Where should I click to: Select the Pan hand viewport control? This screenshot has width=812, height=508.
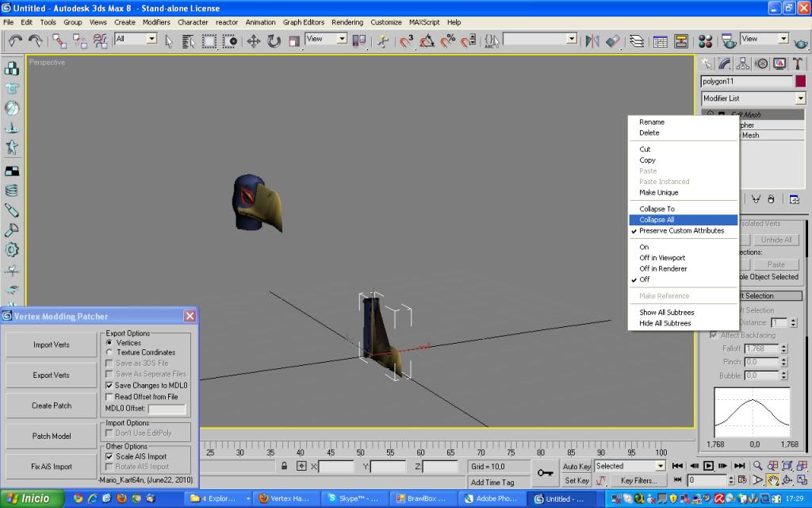[x=772, y=480]
